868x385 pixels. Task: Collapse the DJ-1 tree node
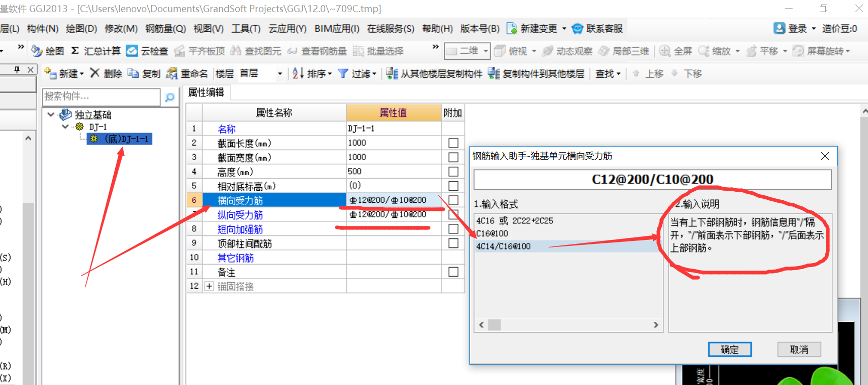(x=65, y=126)
